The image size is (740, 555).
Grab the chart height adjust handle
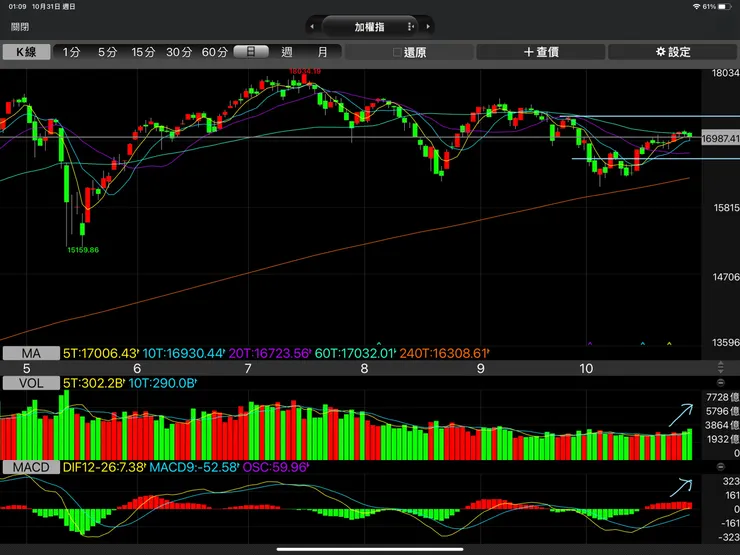(x=721, y=367)
